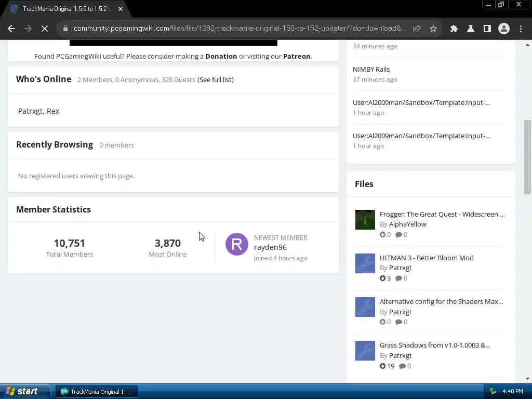532x399 pixels.
Task: Click comment bubble icon for HITMAN 3 mod
Action: pyautogui.click(x=398, y=278)
